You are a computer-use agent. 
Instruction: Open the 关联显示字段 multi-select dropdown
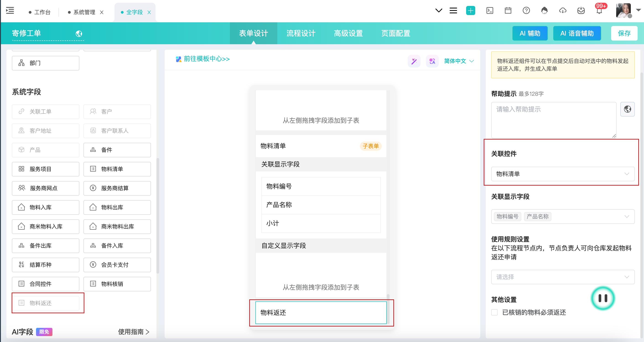coord(563,217)
